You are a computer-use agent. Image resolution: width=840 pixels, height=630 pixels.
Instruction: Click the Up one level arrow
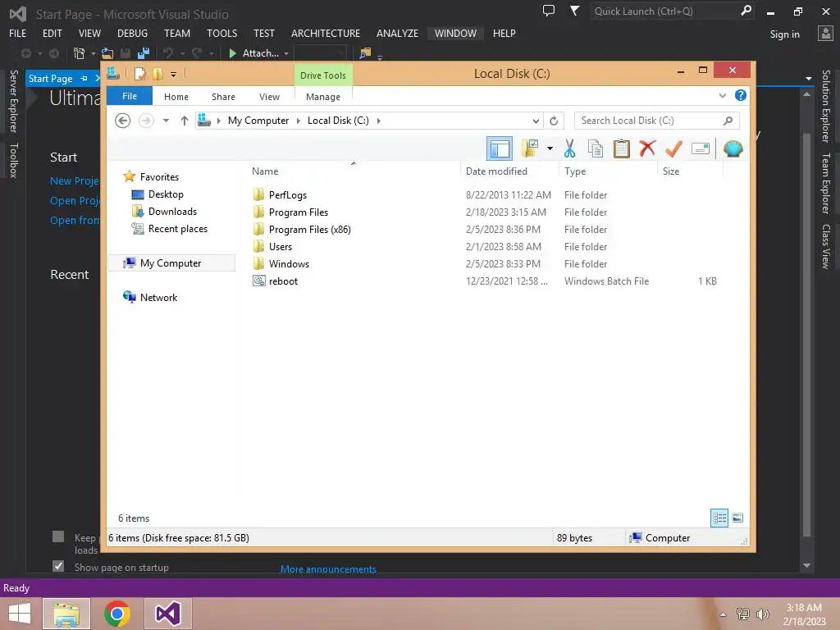(185, 121)
